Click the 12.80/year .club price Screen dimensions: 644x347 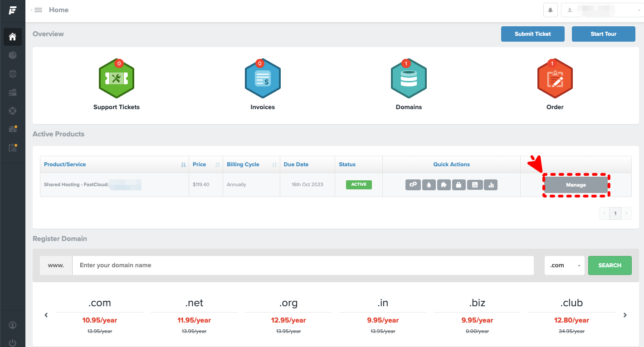pos(571,320)
